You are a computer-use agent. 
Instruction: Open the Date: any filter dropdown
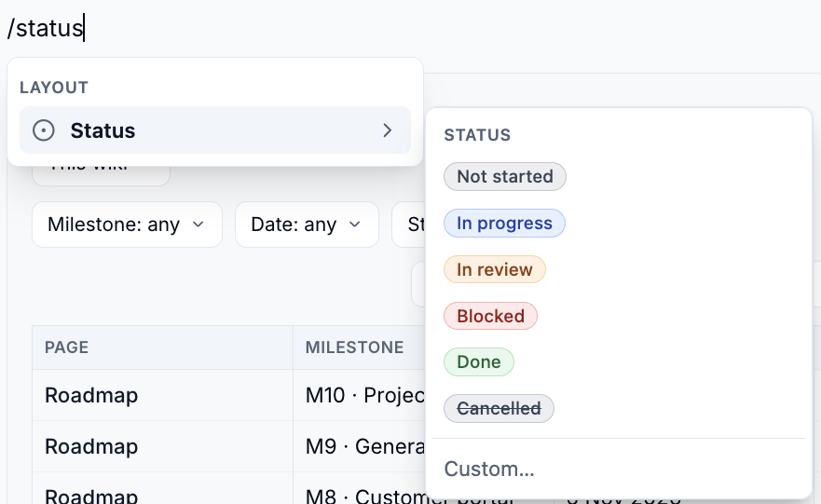pos(307,225)
